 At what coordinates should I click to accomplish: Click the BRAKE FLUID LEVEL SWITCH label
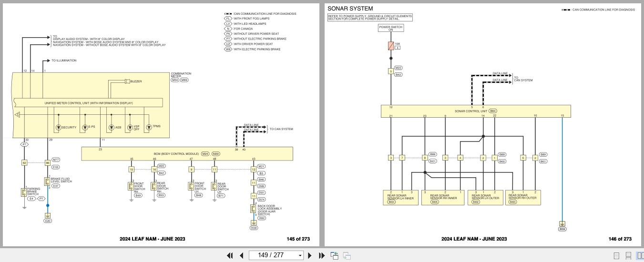[61, 181]
